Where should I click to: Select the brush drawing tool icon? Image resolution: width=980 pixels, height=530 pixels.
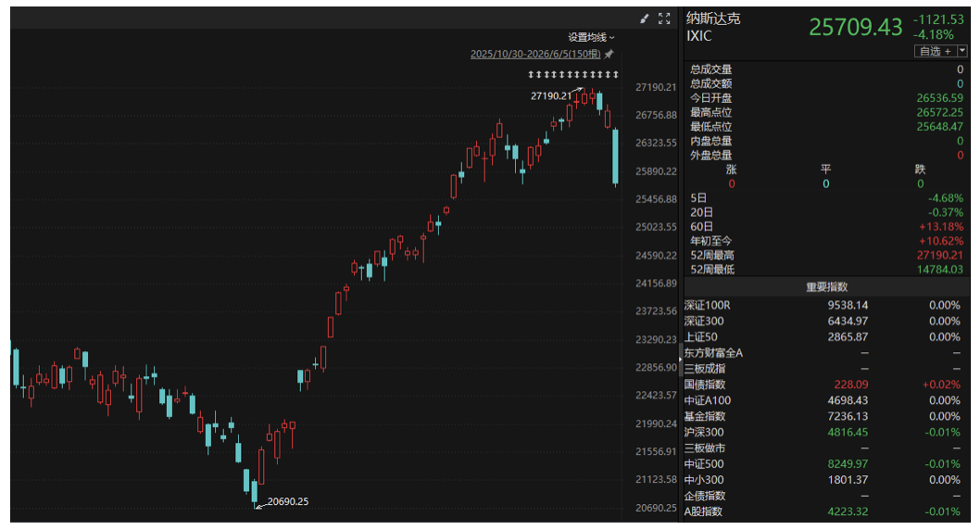tap(645, 19)
